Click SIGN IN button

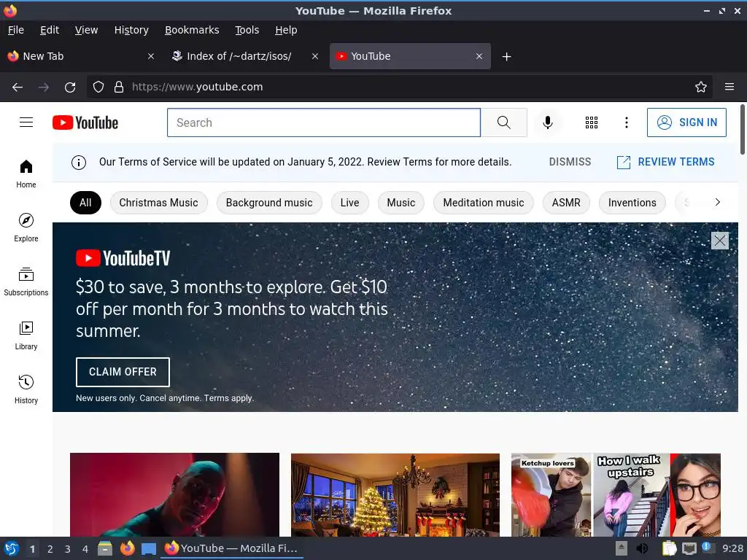[x=686, y=122]
